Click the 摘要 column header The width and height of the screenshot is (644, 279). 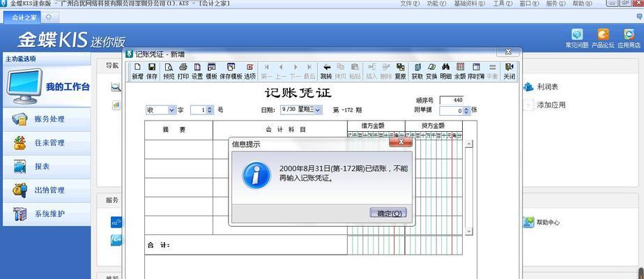click(x=178, y=130)
